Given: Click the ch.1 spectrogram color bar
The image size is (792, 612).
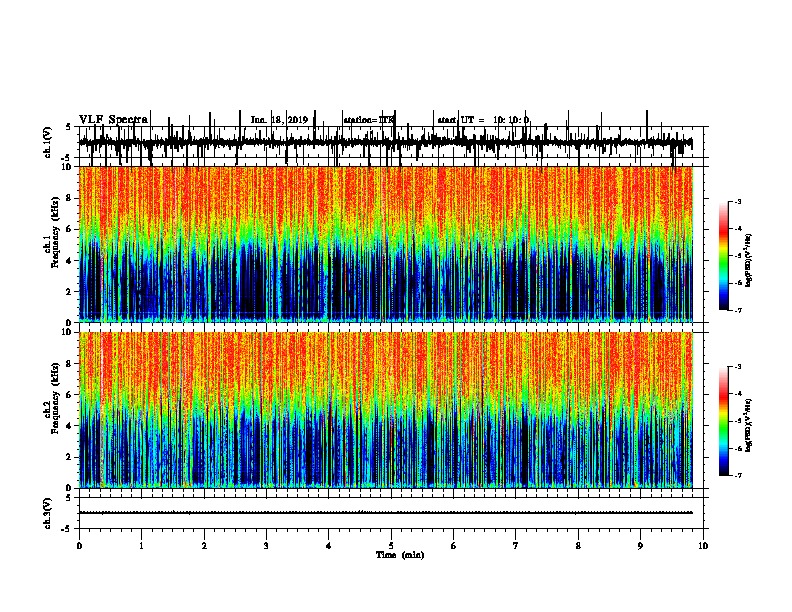Looking at the screenshot, I should 724,255.
